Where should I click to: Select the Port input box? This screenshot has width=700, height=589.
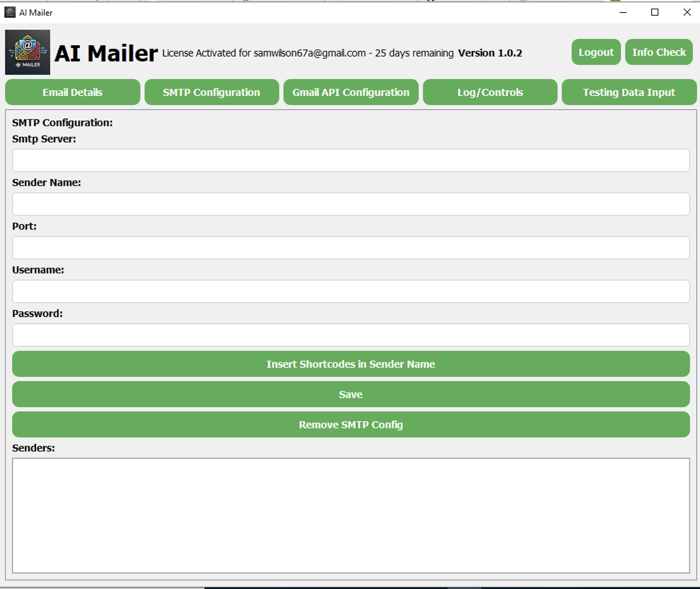[351, 248]
